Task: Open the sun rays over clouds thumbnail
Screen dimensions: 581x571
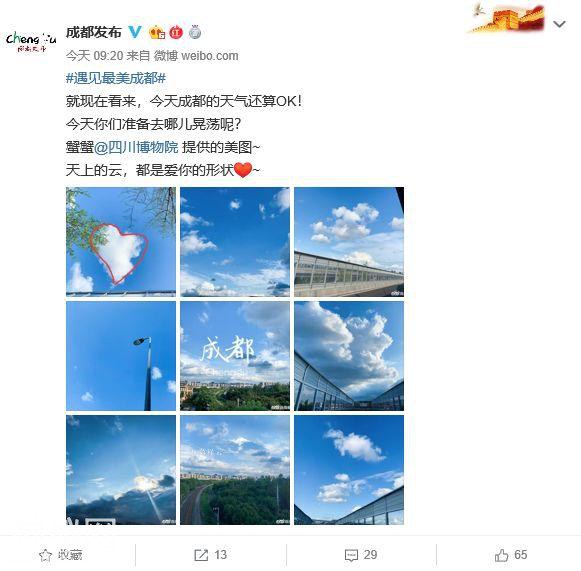Action: 121,470
